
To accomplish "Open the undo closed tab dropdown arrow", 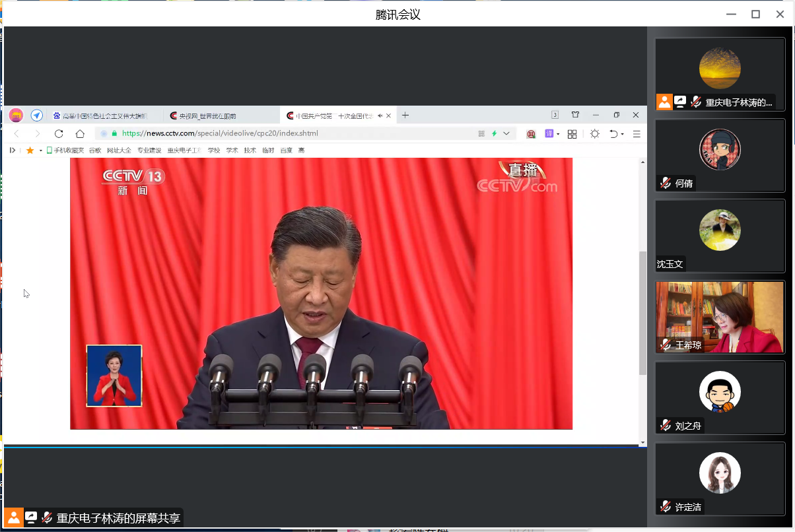I will (623, 135).
